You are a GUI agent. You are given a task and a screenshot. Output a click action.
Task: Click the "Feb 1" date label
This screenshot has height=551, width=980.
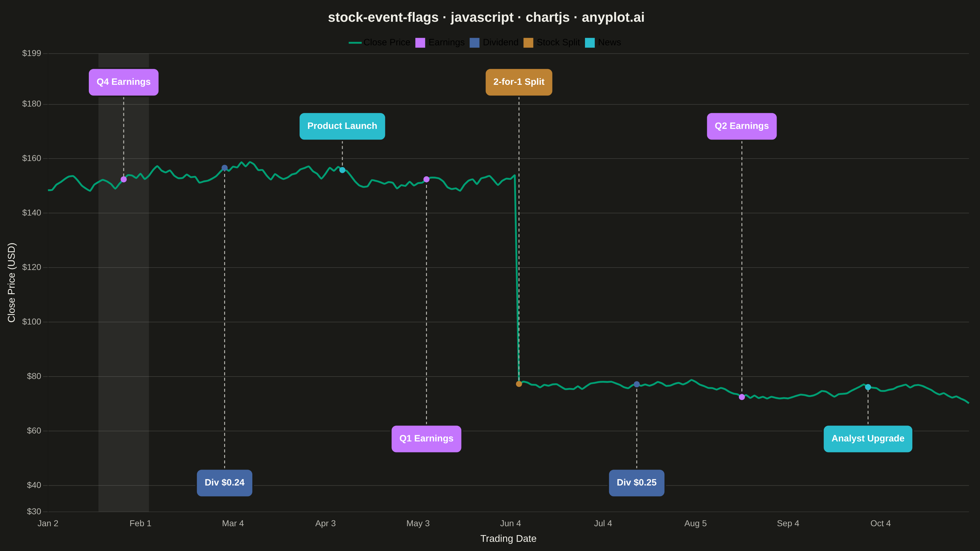(x=140, y=524)
